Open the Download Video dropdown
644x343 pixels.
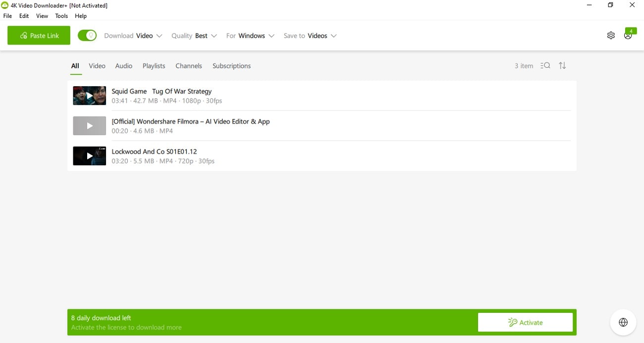133,36
